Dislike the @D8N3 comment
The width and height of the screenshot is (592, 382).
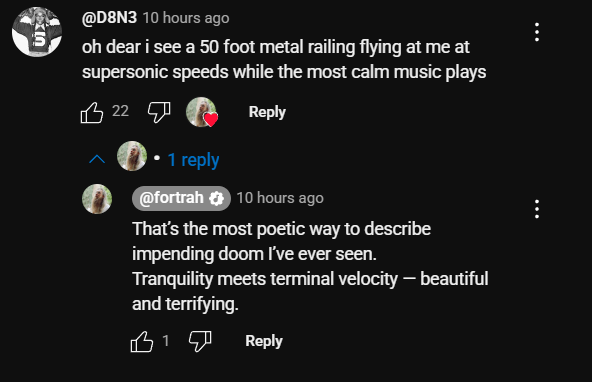[x=159, y=112]
